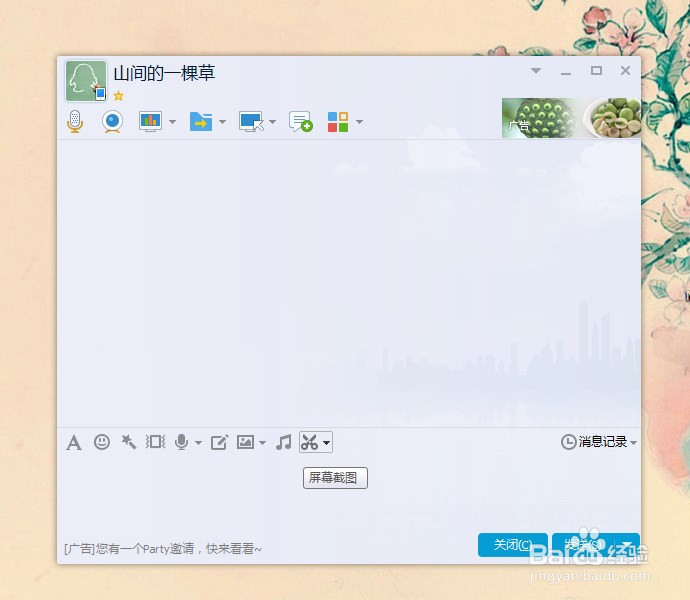Expand the presentation share dropdown arrow
The width and height of the screenshot is (690, 600).
click(172, 122)
